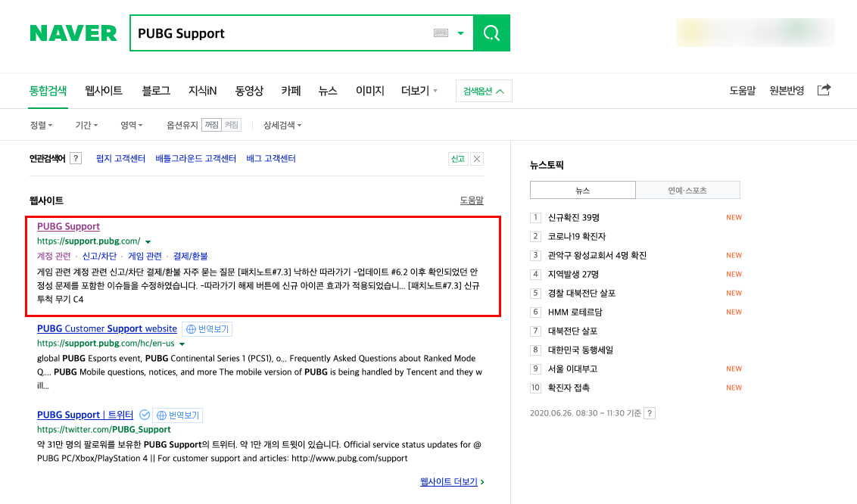Collapse the 검색옵션 panel

click(484, 92)
